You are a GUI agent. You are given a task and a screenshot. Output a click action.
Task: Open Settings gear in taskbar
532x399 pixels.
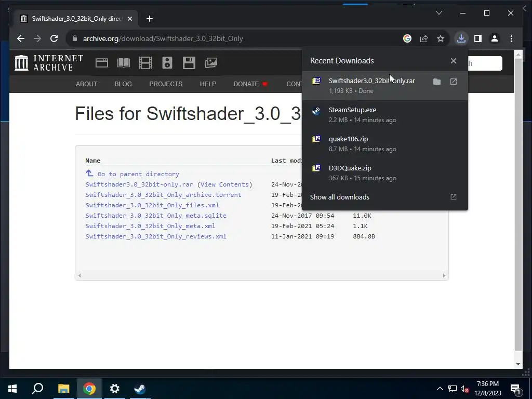click(115, 389)
